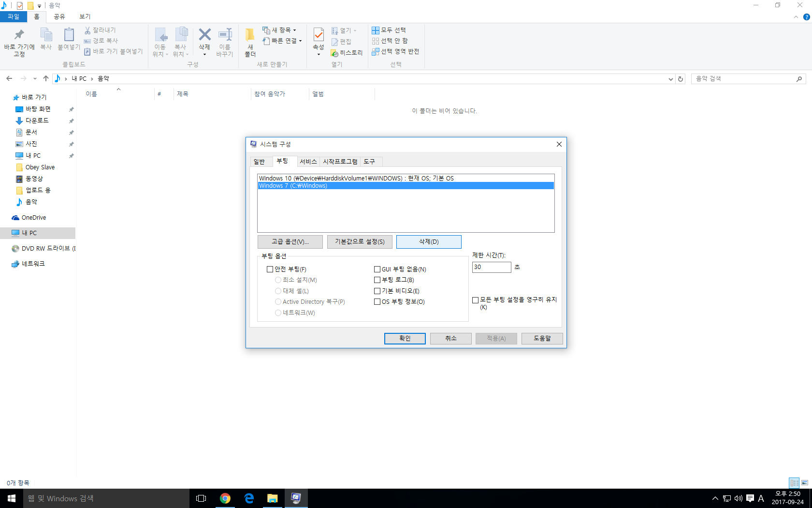Click 선택 영역 반전 invert selection
Screen dimensions: 812x508
395,51
